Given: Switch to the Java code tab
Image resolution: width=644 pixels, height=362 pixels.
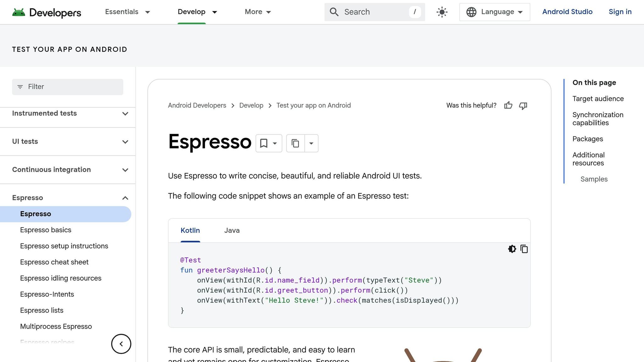Looking at the screenshot, I should 232,230.
